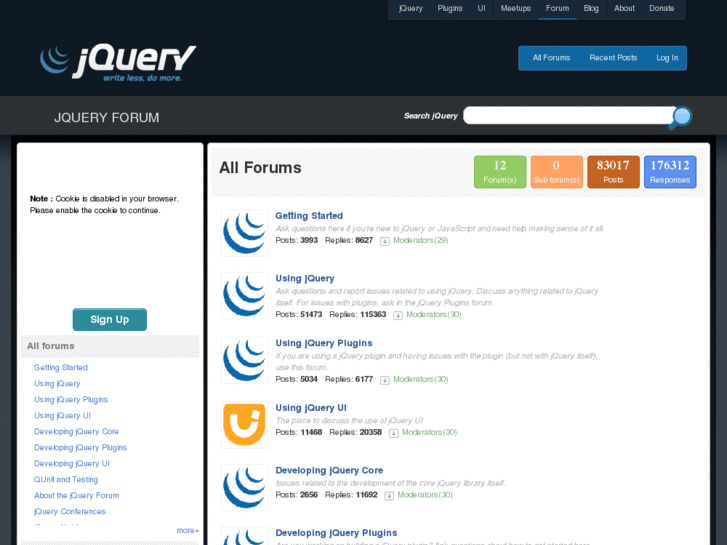Viewport: 727px width, 545px height.
Task: Open Meetups top navigation item
Action: [516, 8]
